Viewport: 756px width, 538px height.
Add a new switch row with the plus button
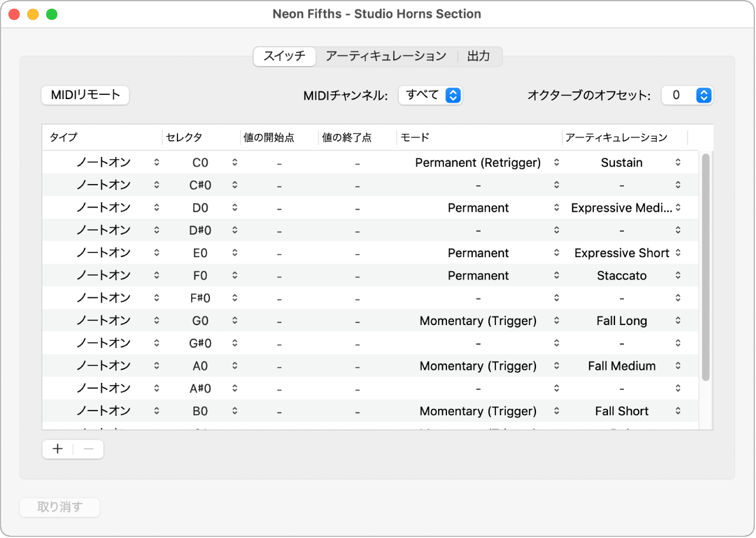(57, 448)
